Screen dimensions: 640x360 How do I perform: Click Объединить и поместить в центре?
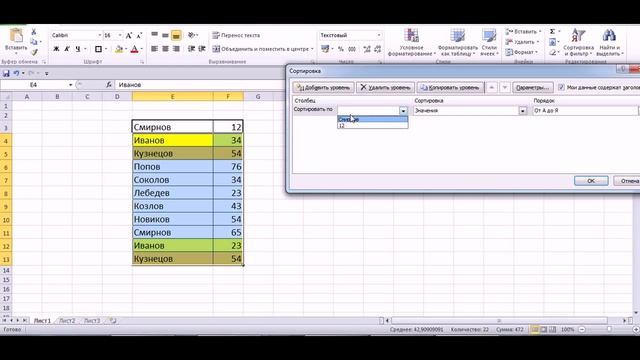[260, 49]
